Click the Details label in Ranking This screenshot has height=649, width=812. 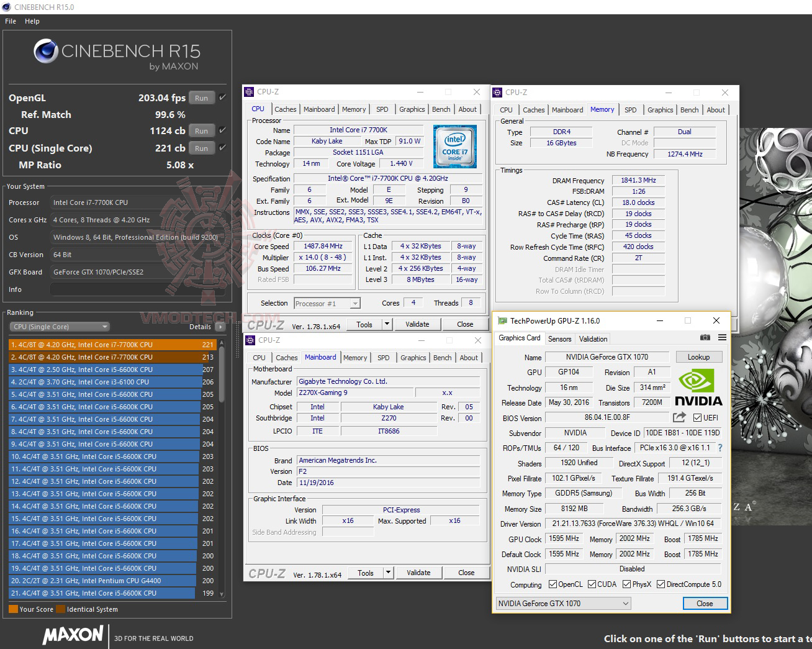pyautogui.click(x=200, y=327)
